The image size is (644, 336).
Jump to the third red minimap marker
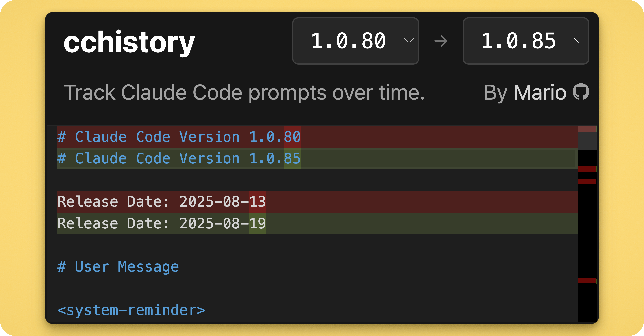point(587,182)
